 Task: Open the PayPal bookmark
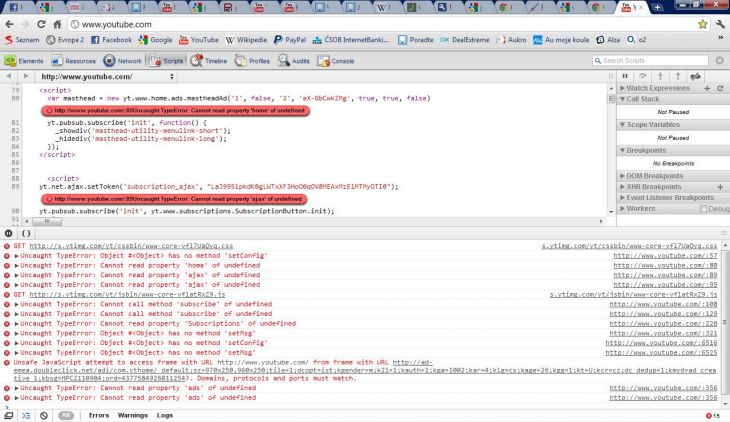click(x=290, y=40)
